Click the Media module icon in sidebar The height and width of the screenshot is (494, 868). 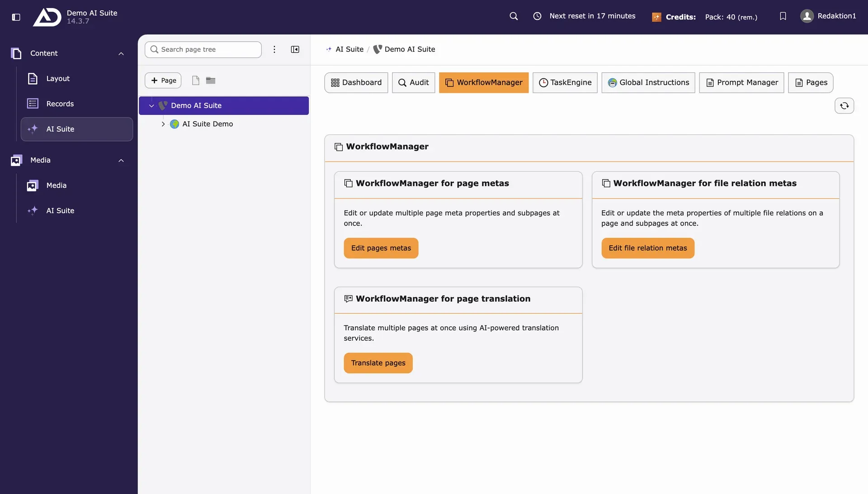(x=33, y=185)
